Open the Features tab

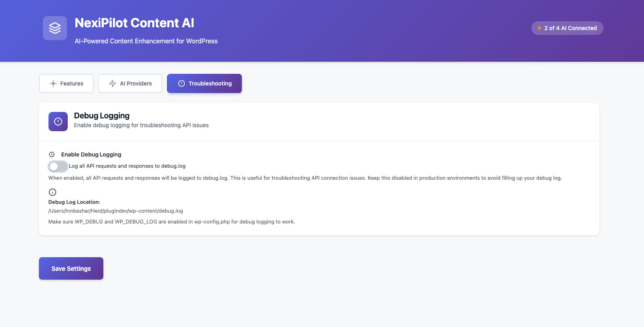tap(66, 83)
